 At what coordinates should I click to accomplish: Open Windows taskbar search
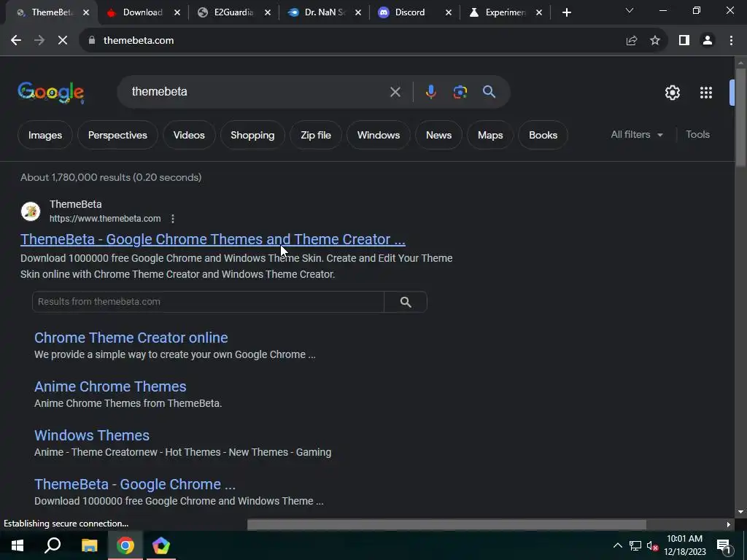tap(53, 545)
